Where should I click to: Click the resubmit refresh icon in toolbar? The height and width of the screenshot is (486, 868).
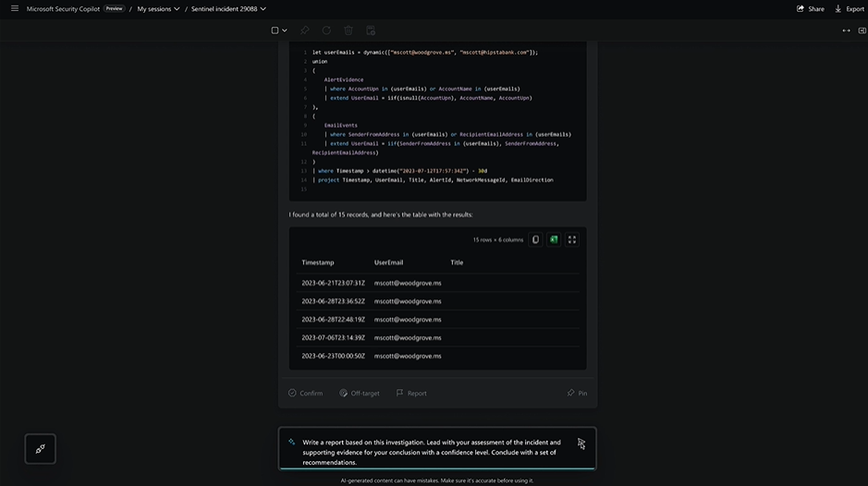click(x=326, y=30)
